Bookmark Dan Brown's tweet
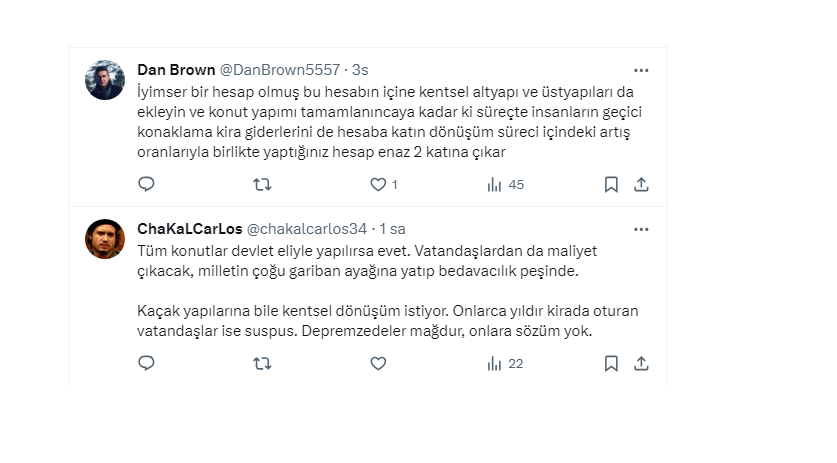 pos(611,184)
